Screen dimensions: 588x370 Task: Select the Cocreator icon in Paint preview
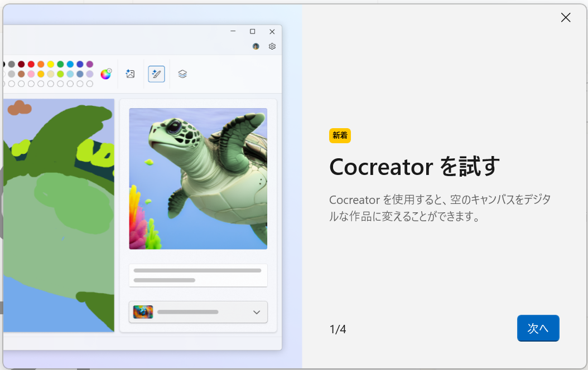(x=156, y=74)
